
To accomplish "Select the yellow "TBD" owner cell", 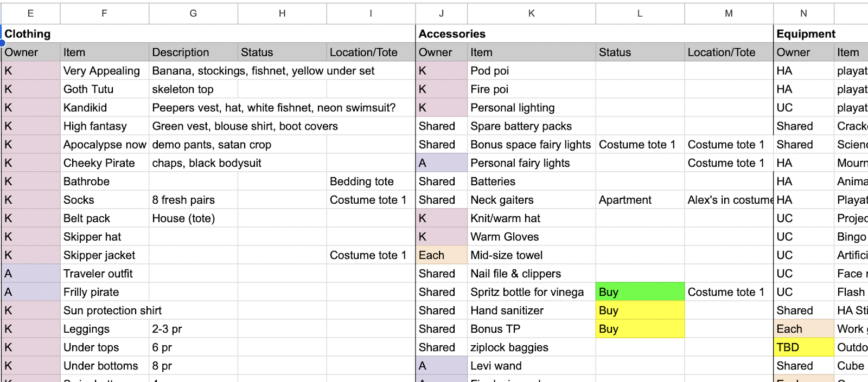I will point(803,347).
